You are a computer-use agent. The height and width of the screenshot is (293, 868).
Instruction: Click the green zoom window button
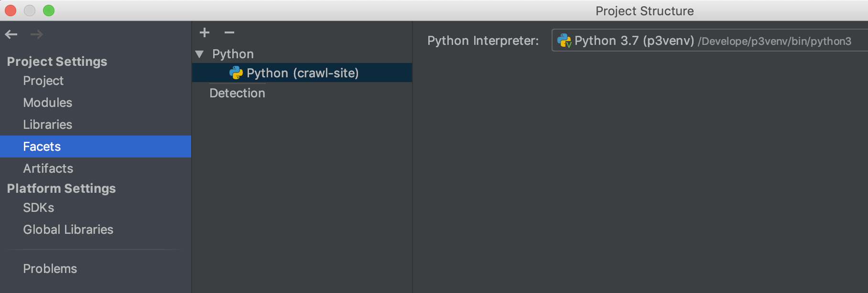[x=49, y=10]
